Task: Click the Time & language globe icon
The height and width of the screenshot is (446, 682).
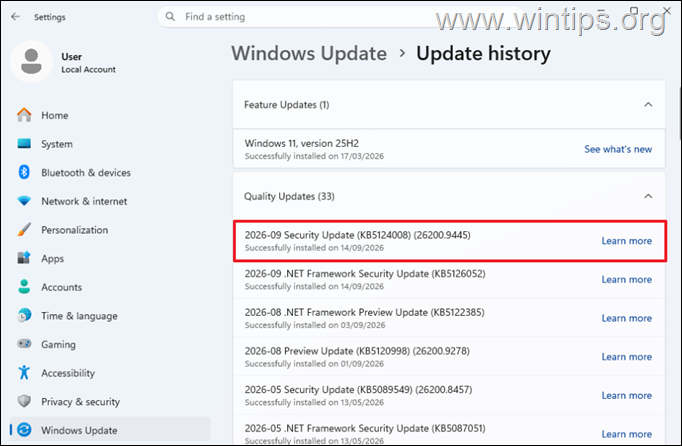Action: (24, 315)
